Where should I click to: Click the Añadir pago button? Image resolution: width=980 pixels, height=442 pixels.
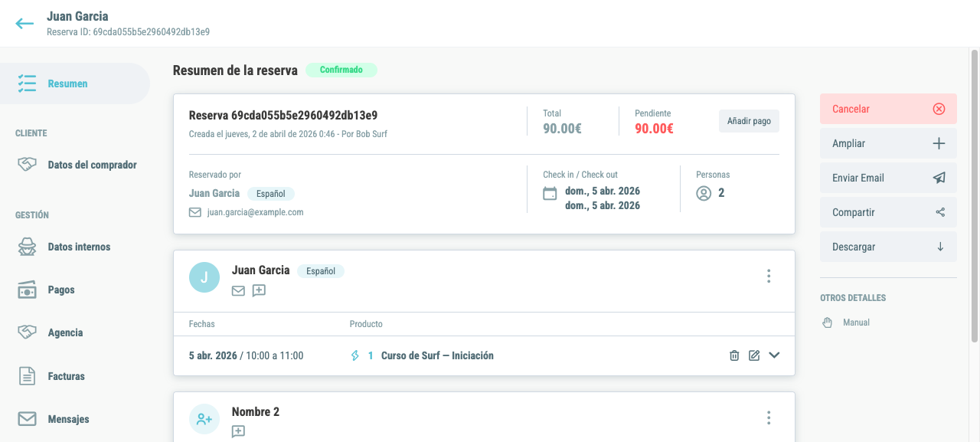[x=749, y=121]
